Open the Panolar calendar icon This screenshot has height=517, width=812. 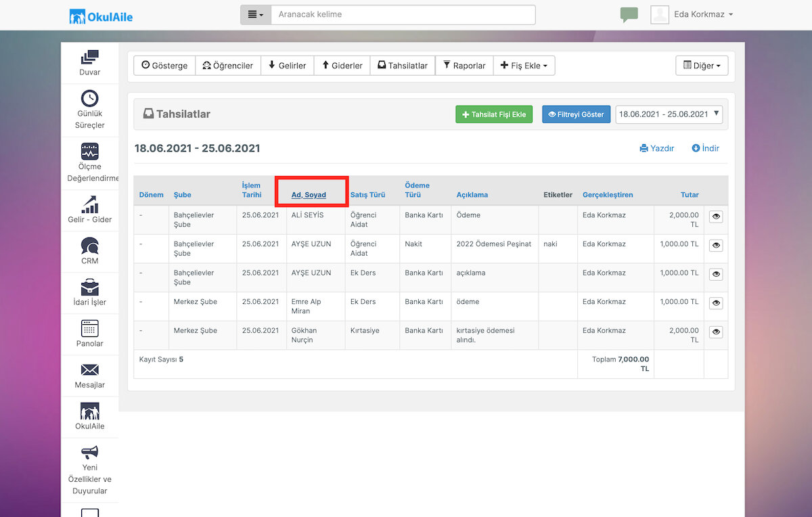(89, 328)
